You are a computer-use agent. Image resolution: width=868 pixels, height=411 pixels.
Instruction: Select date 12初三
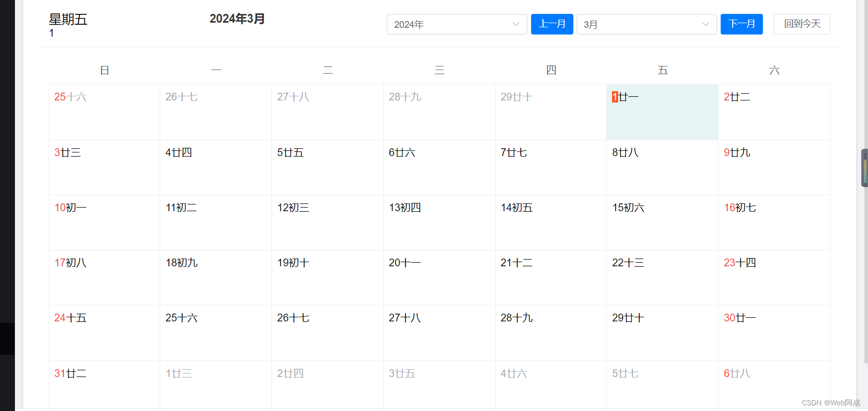click(x=328, y=222)
